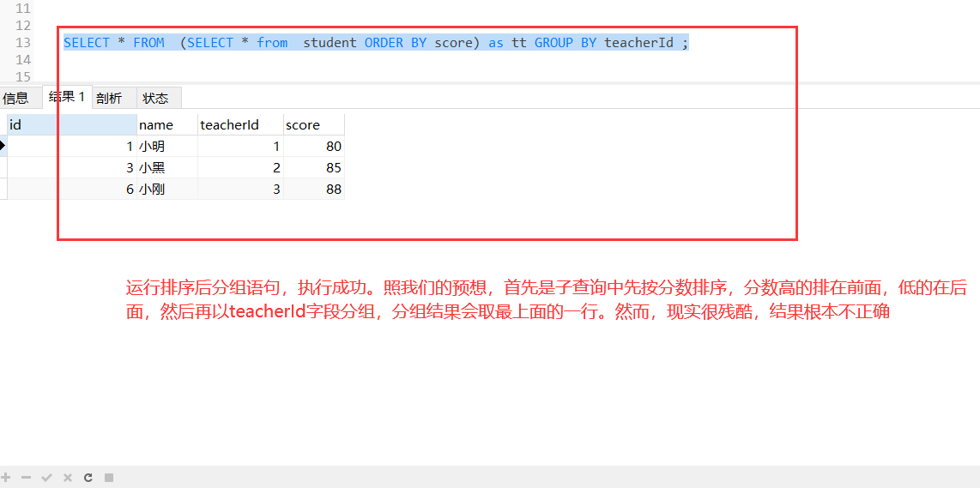This screenshot has height=488, width=980.
Task: Select the cell containing 小刚
Action: tap(167, 189)
